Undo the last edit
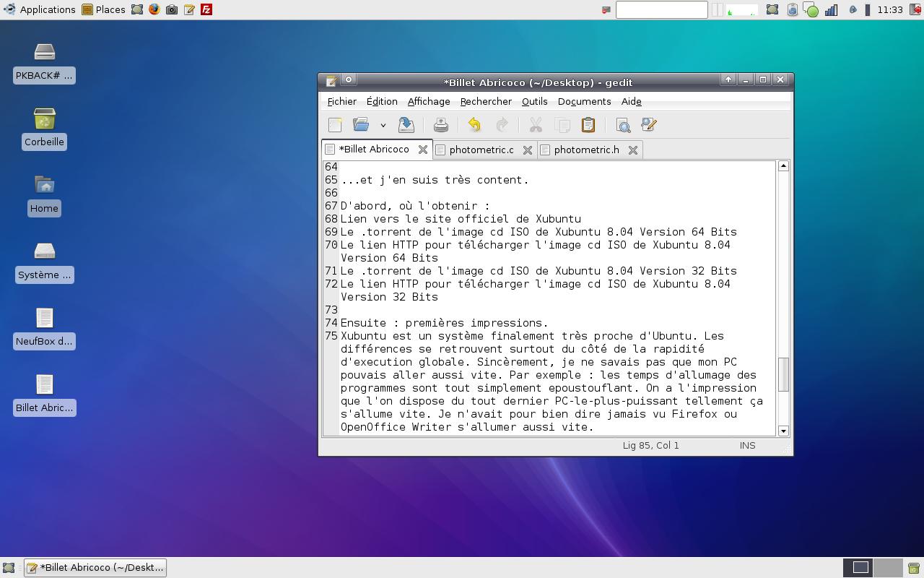Image resolution: width=924 pixels, height=578 pixels. (474, 125)
